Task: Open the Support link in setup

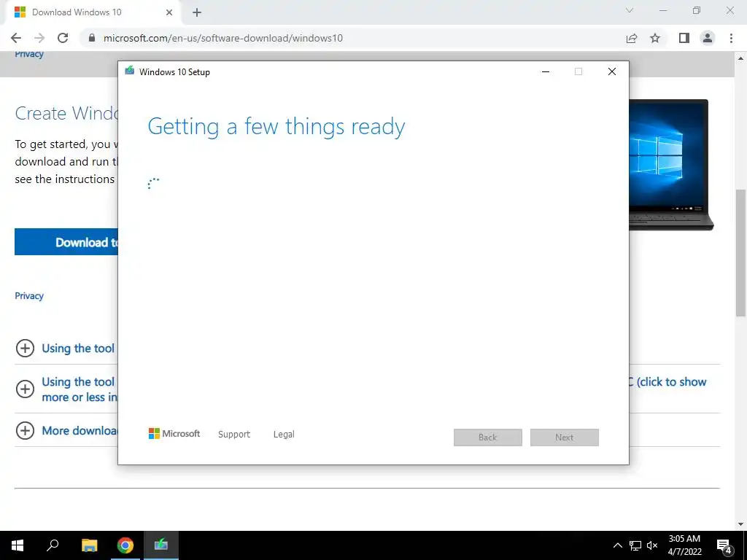Action: [234, 435]
